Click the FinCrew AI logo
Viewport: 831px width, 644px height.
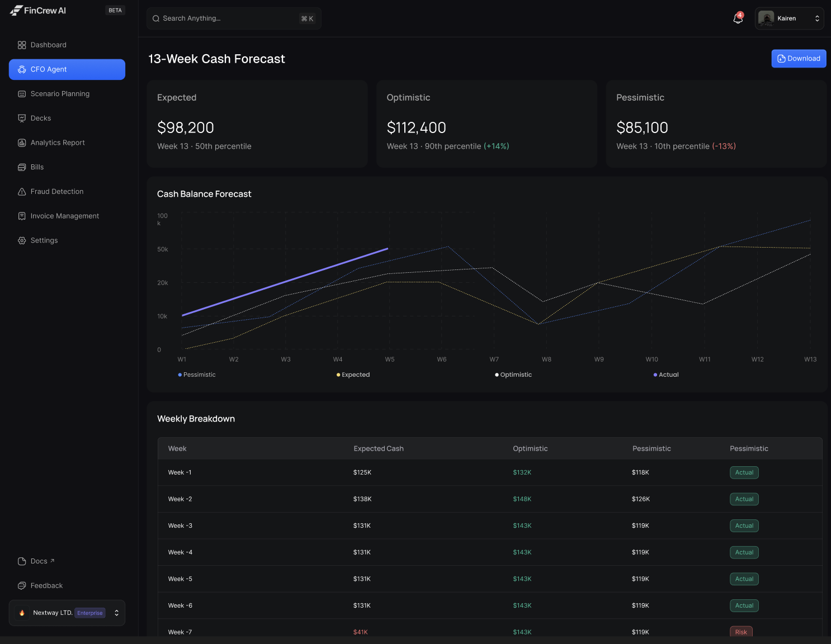coord(37,11)
